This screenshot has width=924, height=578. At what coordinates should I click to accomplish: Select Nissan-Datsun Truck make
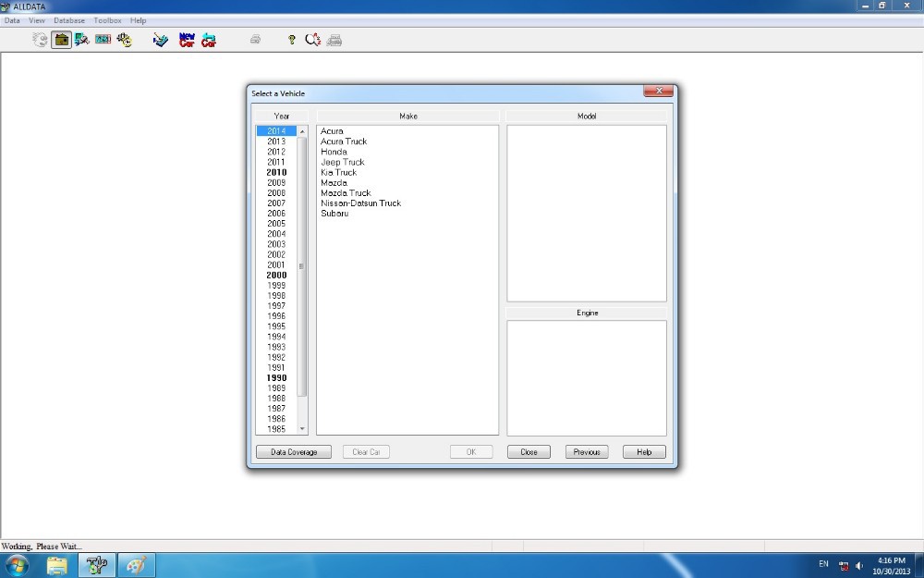point(360,203)
